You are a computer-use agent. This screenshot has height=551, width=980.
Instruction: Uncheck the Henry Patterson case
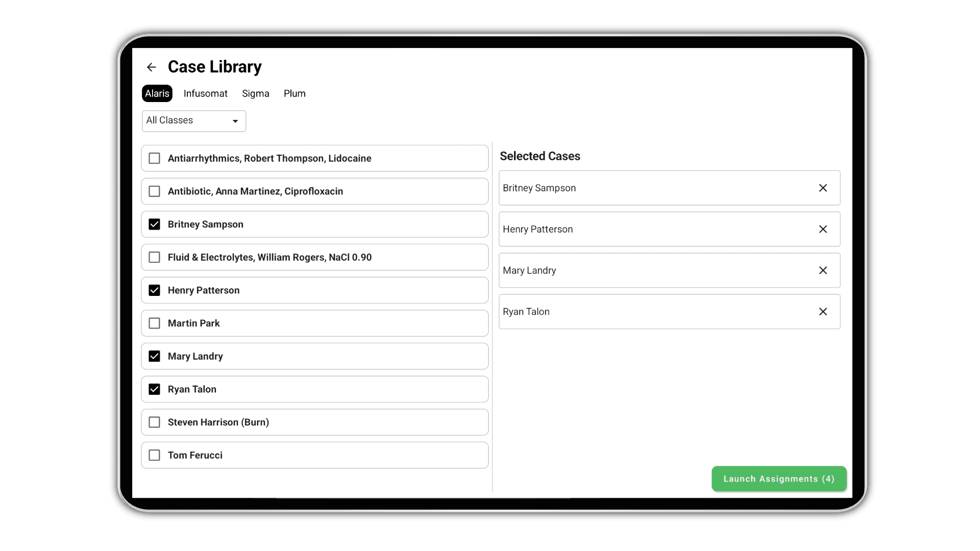154,290
